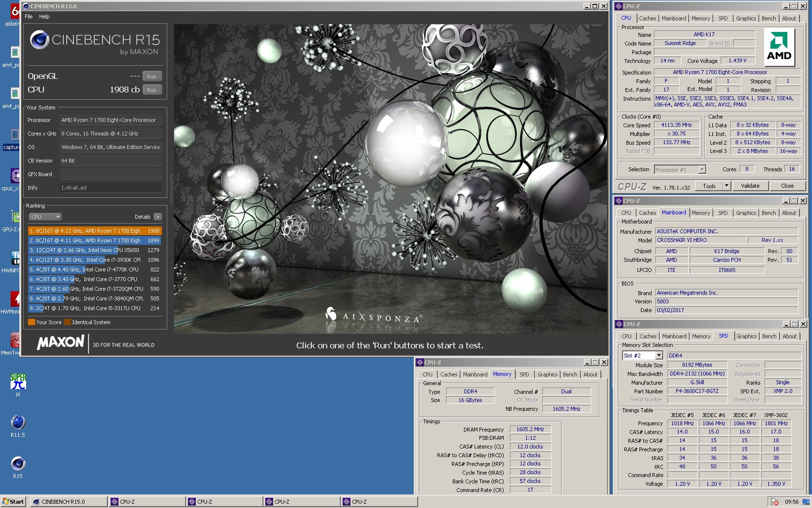Switch to CINEBENCH R15.0 taskbar item
This screenshot has height=508, width=812.
point(69,502)
